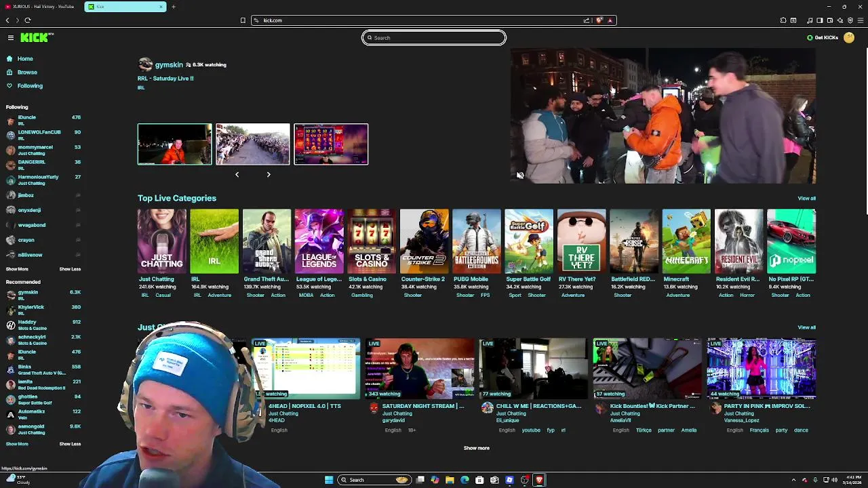This screenshot has height=488, width=868.
Task: Open RRL - Saturday Live stream title
Action: tap(165, 79)
